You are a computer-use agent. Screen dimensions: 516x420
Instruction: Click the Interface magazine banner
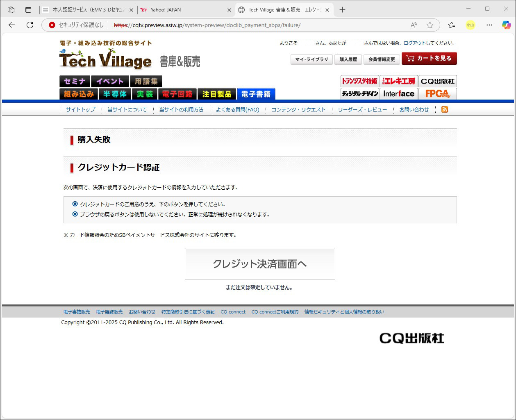pos(399,94)
